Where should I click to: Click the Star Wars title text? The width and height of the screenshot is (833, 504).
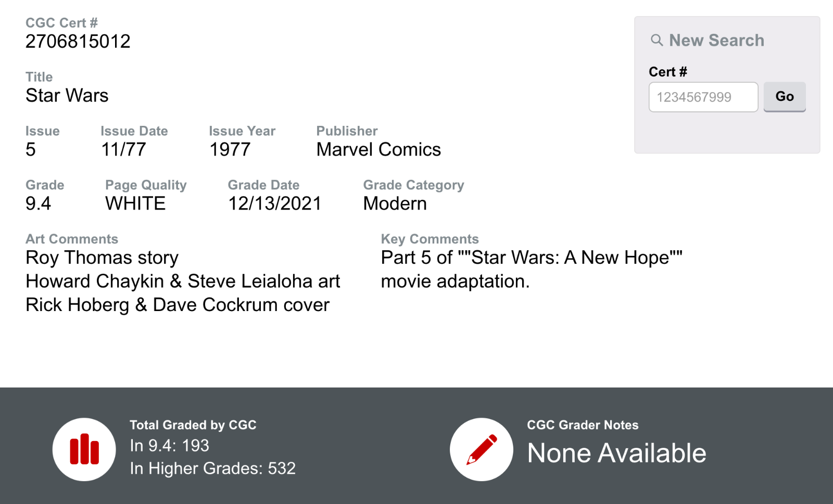point(67,95)
